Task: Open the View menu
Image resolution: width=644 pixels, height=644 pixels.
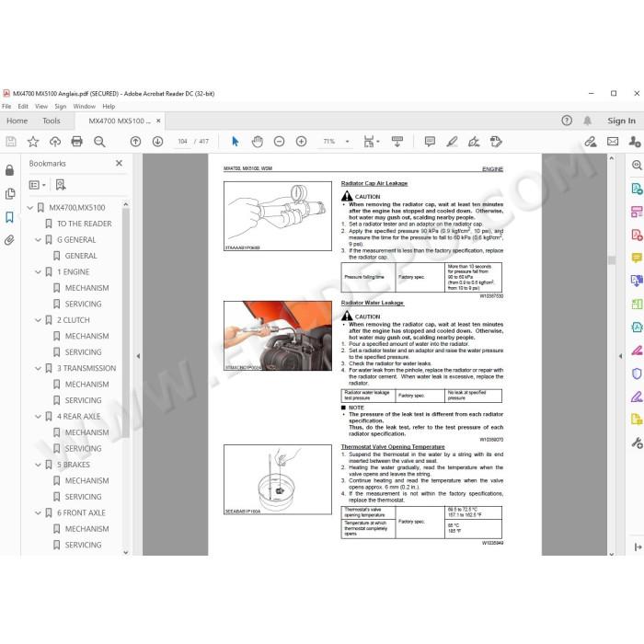Action: click(x=41, y=107)
